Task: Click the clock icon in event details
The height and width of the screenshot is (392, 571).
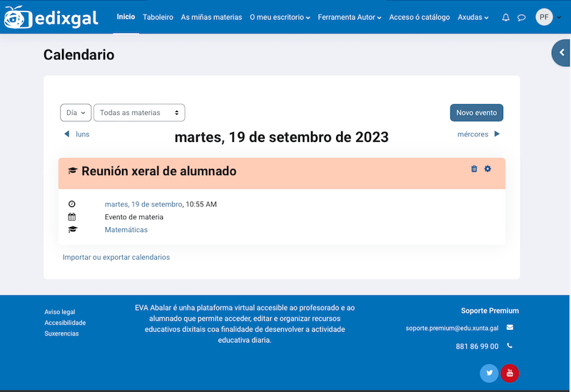Action: (x=72, y=204)
